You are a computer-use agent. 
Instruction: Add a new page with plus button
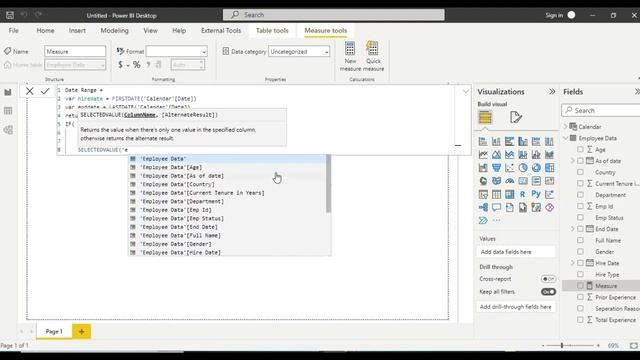tap(81, 331)
